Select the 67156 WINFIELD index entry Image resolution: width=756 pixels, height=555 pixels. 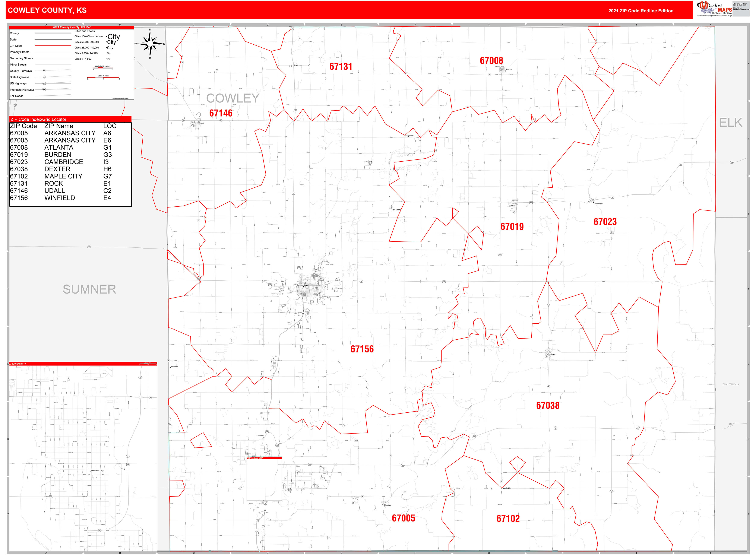44,198
